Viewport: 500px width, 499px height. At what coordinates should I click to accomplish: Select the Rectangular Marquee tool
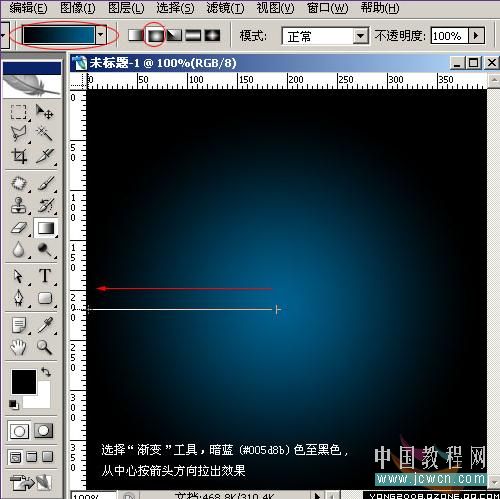coord(18,112)
